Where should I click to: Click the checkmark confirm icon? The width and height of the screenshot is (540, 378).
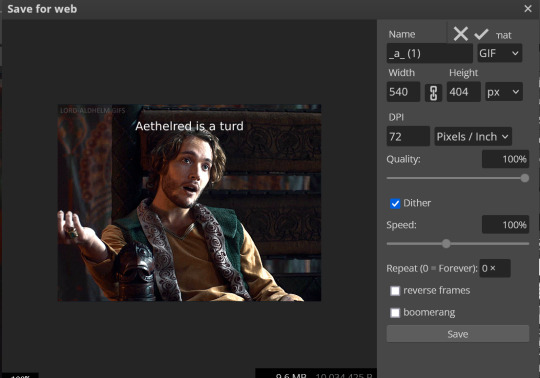pyautogui.click(x=481, y=34)
